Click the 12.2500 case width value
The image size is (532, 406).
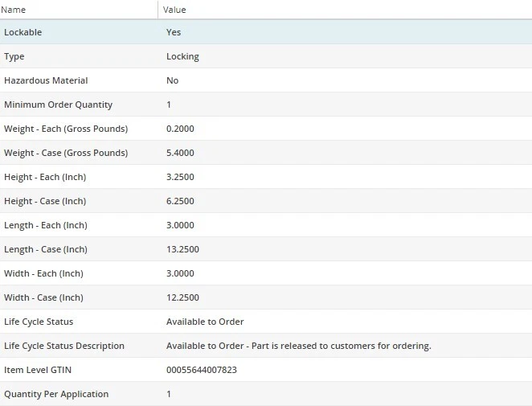click(182, 297)
